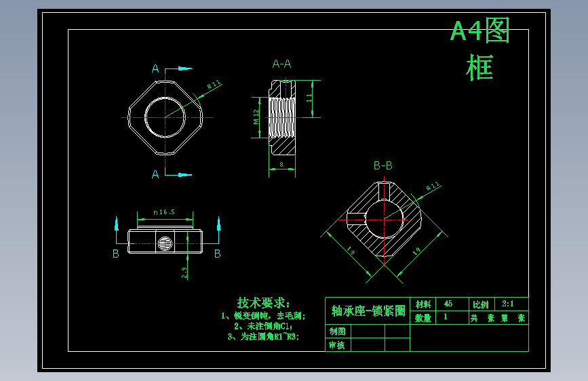
Task: Select the "n16.5" diameter dimension
Action: coord(164,212)
